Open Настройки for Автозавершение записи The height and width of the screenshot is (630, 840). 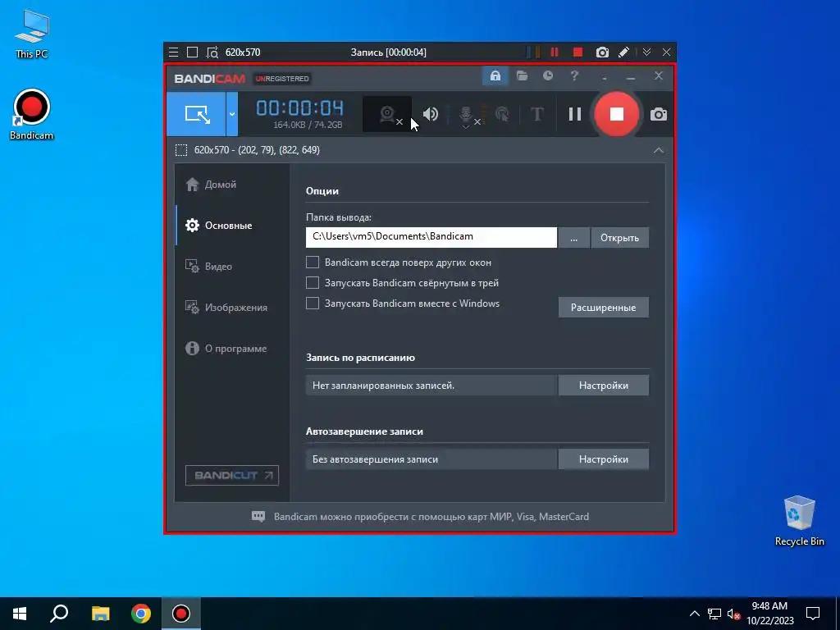coord(603,459)
